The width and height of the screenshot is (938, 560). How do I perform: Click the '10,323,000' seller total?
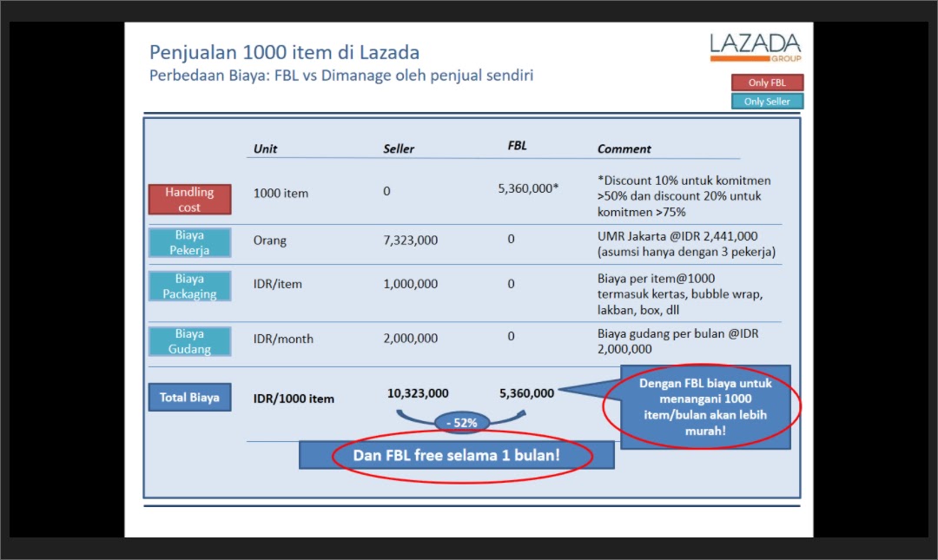click(x=418, y=393)
